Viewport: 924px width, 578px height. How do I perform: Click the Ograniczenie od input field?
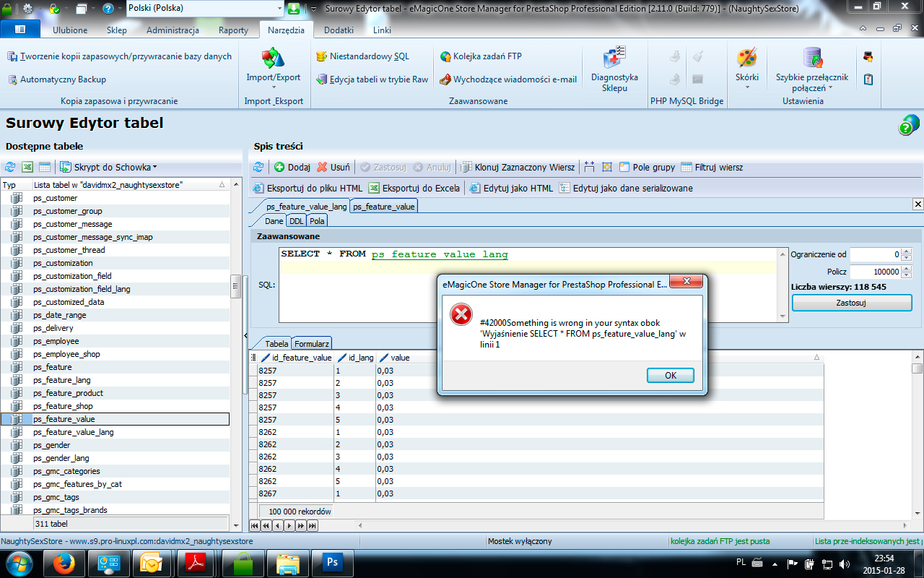[876, 254]
